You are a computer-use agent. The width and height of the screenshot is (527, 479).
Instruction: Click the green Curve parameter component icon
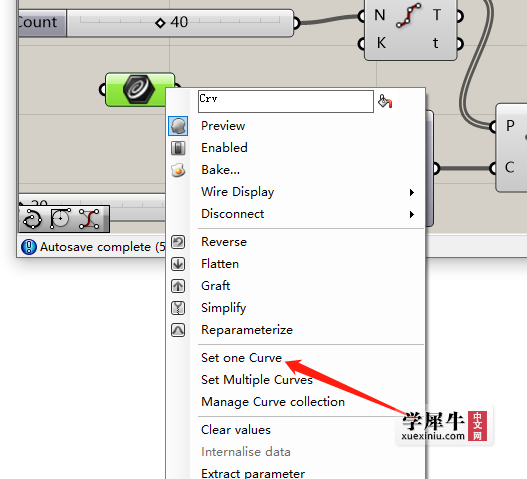pyautogui.click(x=138, y=89)
